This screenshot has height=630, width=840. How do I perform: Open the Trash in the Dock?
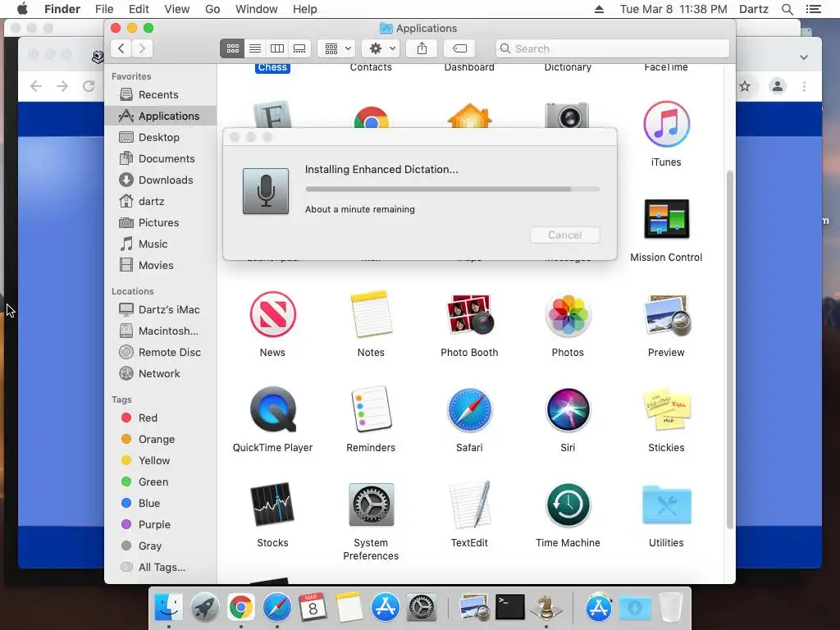click(671, 608)
